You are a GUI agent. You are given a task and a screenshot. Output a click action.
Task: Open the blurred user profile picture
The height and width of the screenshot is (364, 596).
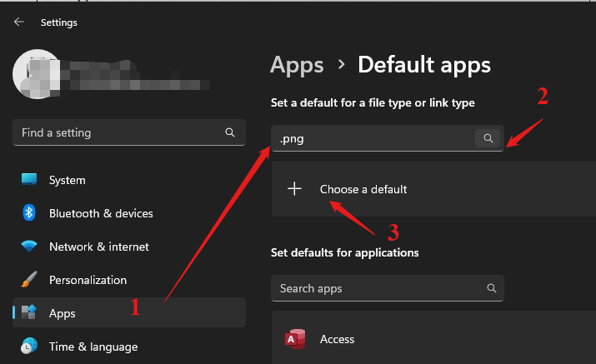click(37, 74)
